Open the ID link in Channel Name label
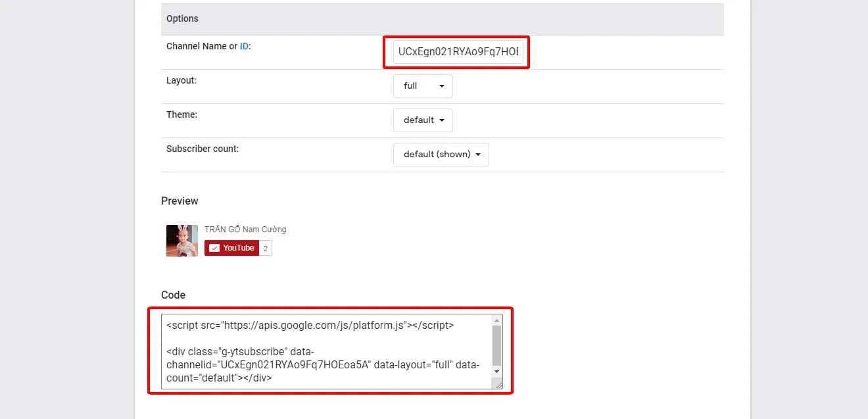Viewport: 868px width, 419px height. click(244, 46)
